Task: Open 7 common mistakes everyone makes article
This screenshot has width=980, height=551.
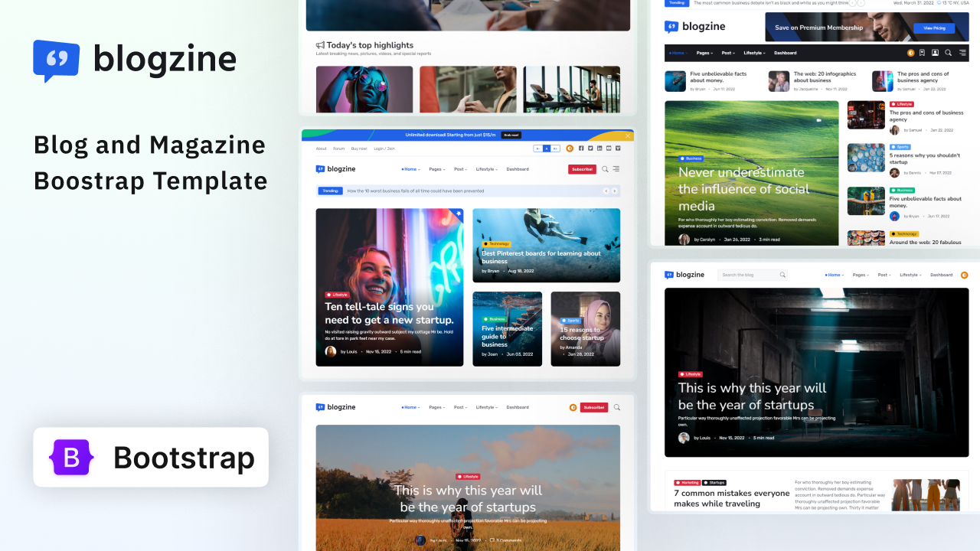Action: (x=731, y=498)
